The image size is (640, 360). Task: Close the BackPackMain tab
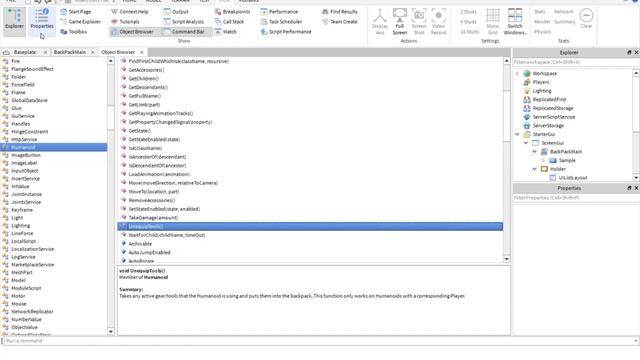93,52
